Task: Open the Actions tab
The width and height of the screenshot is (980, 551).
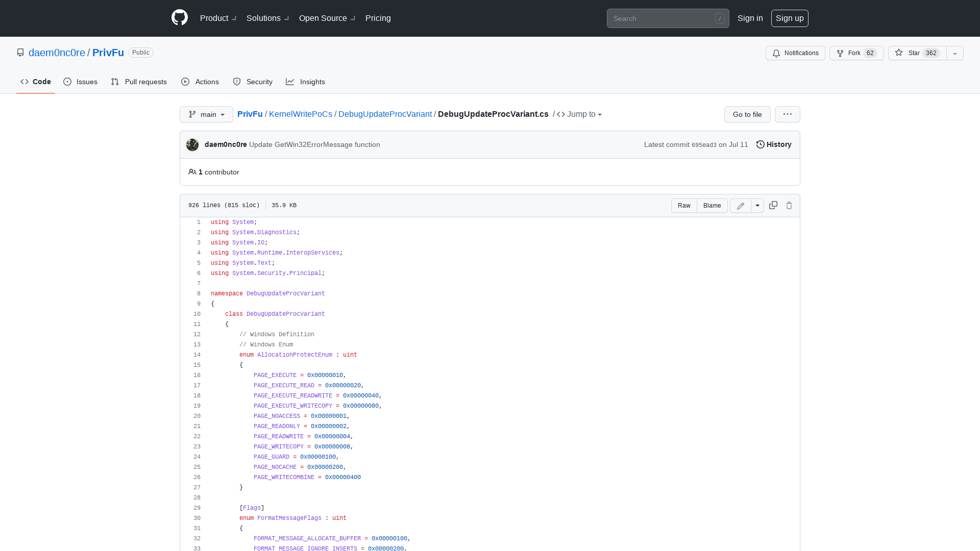Action: click(x=200, y=82)
